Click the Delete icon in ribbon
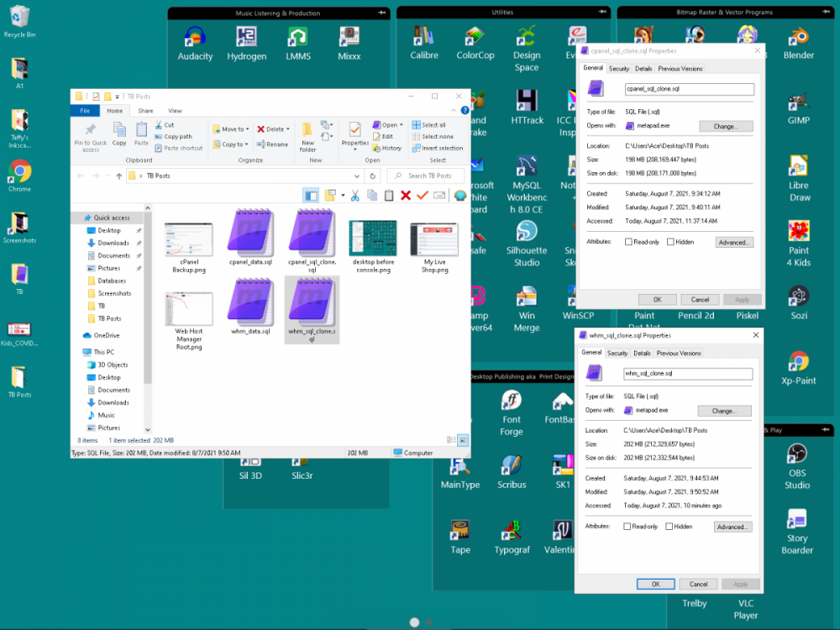 point(273,129)
